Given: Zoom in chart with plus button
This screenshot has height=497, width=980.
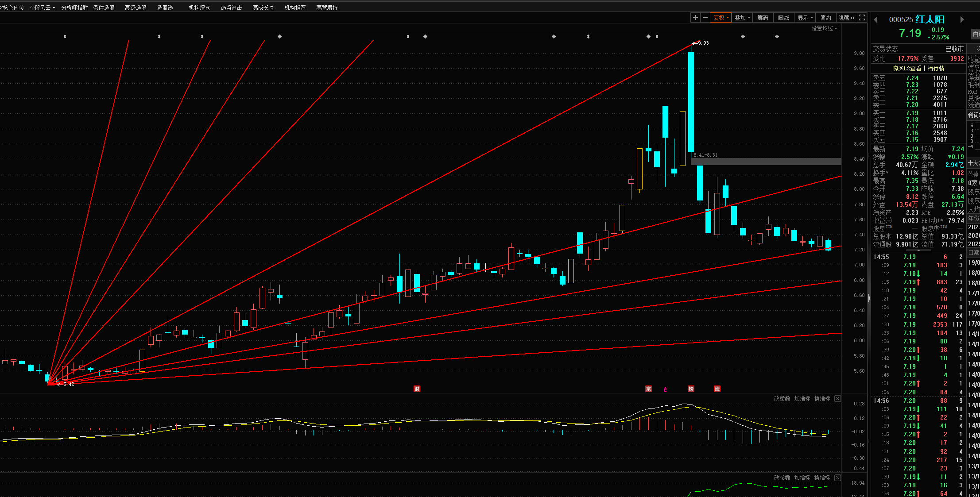Looking at the screenshot, I should coord(695,18).
